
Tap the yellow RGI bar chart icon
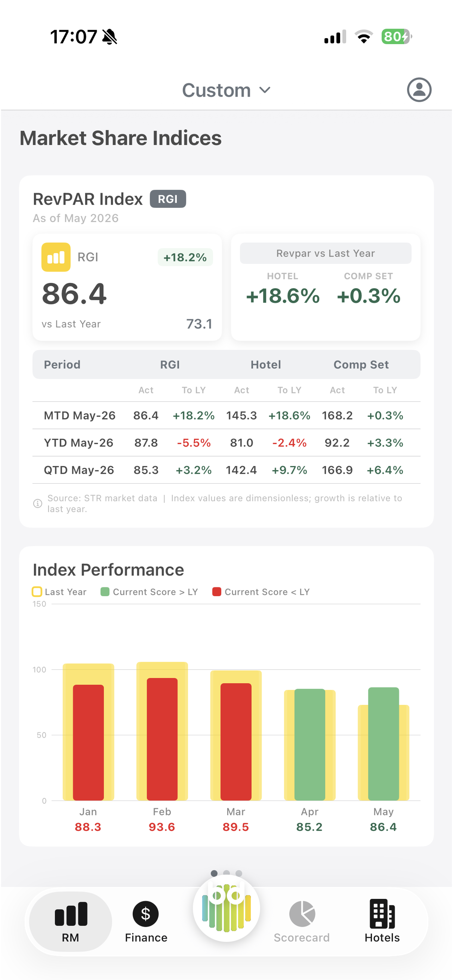coord(56,257)
